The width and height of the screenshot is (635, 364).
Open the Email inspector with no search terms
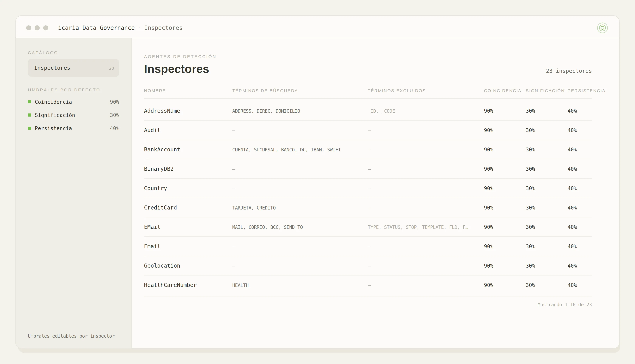tap(368, 246)
